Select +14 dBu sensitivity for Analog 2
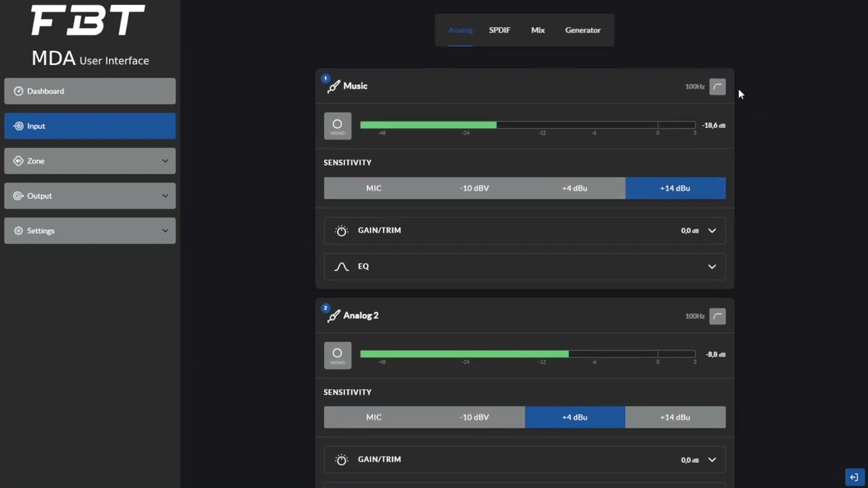 [675, 418]
